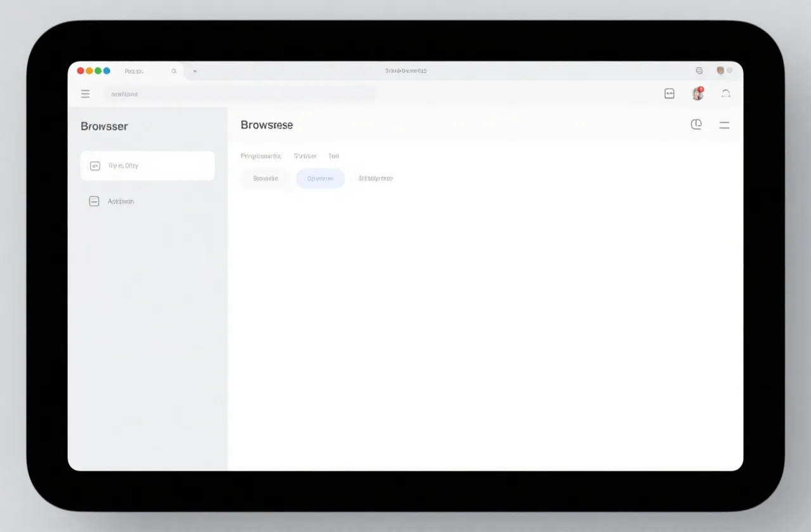811x532 pixels.
Task: Click the third pill filter on the right
Action: (x=375, y=179)
